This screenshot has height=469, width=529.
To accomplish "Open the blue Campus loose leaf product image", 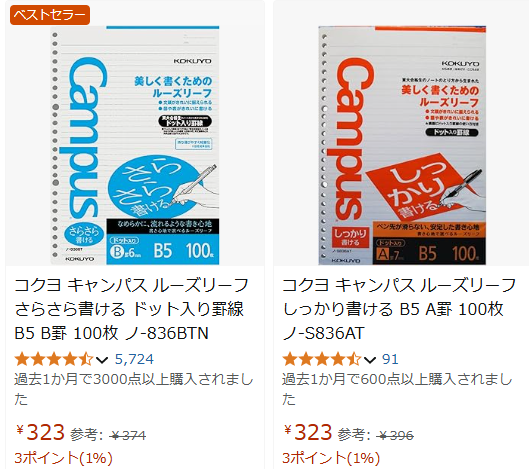I will coord(135,145).
